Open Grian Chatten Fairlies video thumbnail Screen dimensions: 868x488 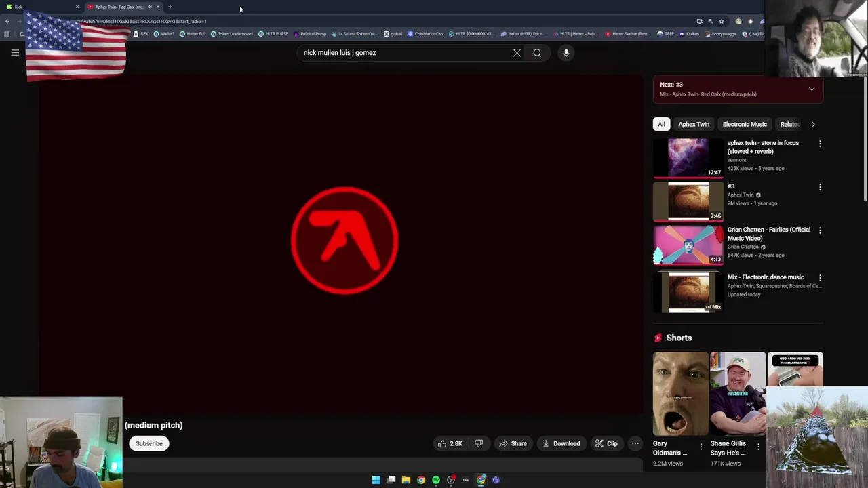point(688,245)
